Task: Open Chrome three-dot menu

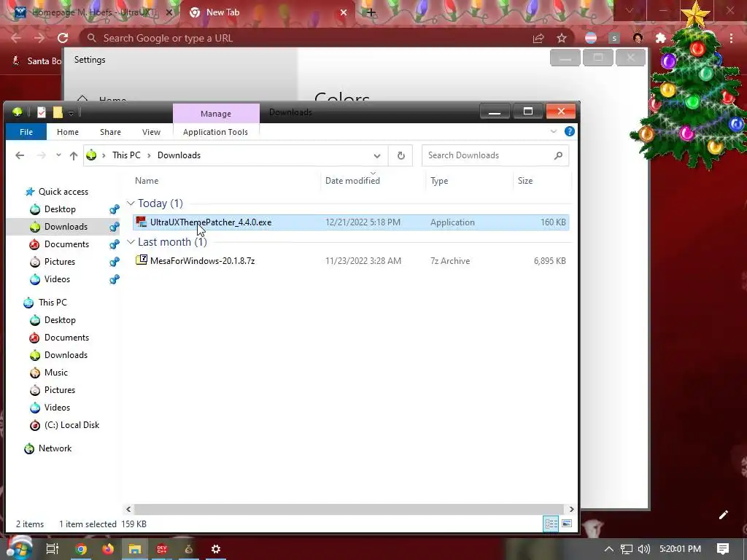Action: [x=731, y=38]
